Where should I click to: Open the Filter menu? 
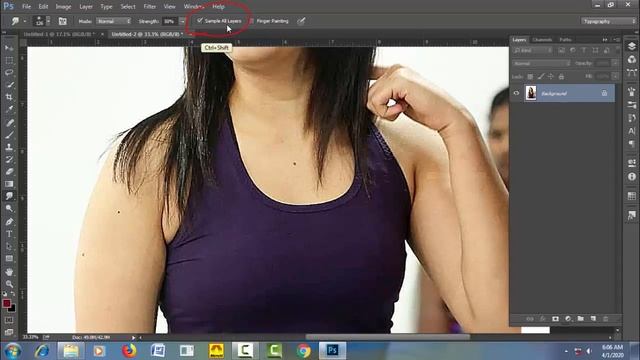(149, 7)
